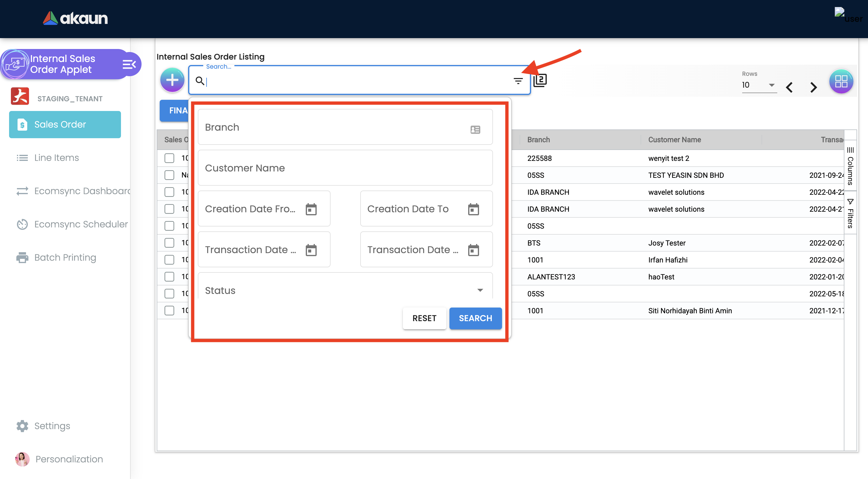
Task: Select the second row checkbox
Action: (169, 175)
